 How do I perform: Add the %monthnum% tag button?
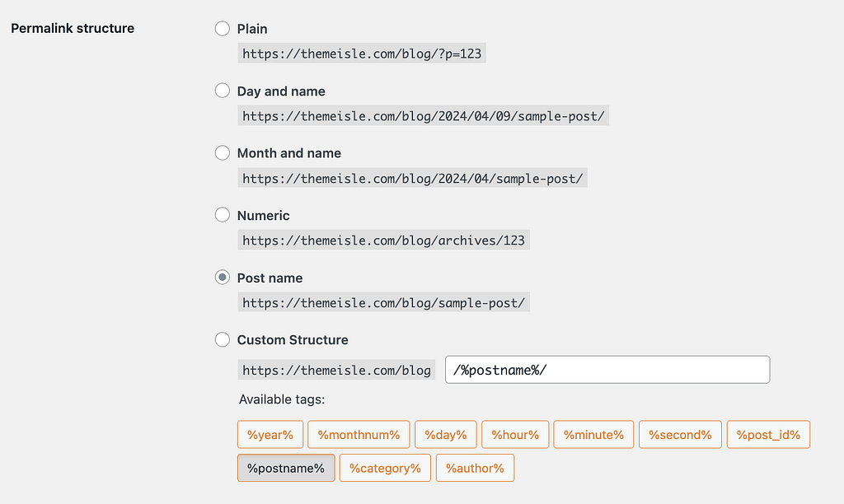[359, 435]
